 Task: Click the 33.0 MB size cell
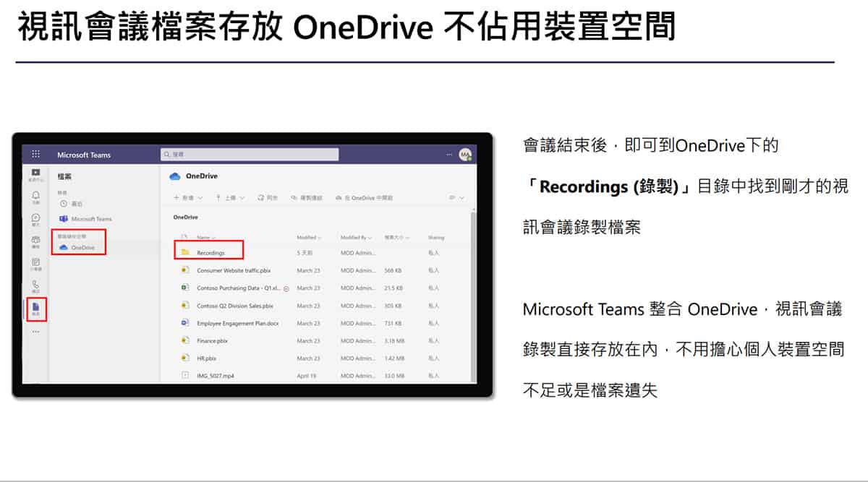point(394,376)
